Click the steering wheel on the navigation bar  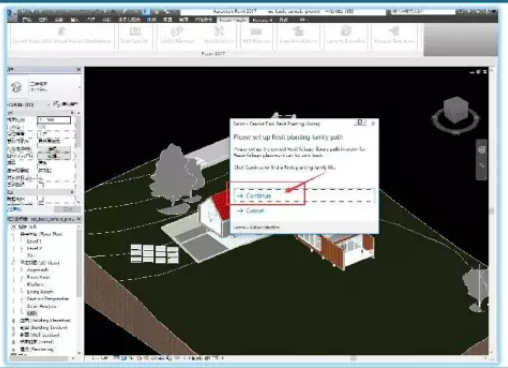pyautogui.click(x=482, y=150)
